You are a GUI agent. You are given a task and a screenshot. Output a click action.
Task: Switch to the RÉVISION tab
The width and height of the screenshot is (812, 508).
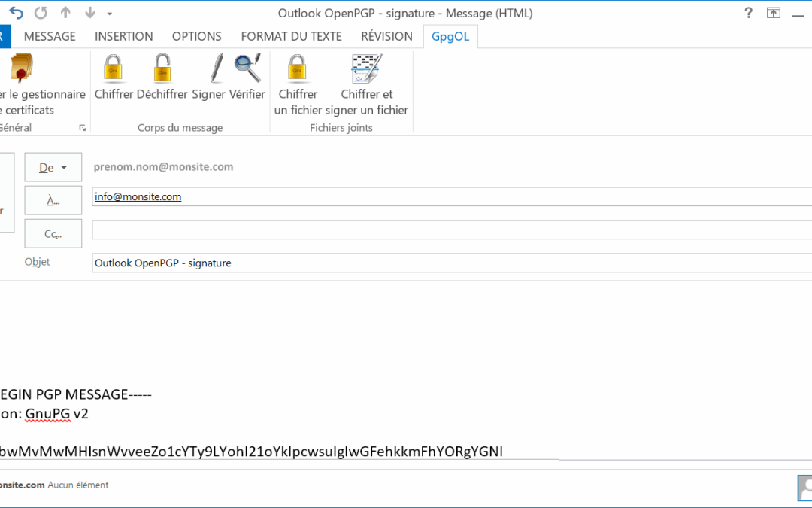click(x=387, y=36)
